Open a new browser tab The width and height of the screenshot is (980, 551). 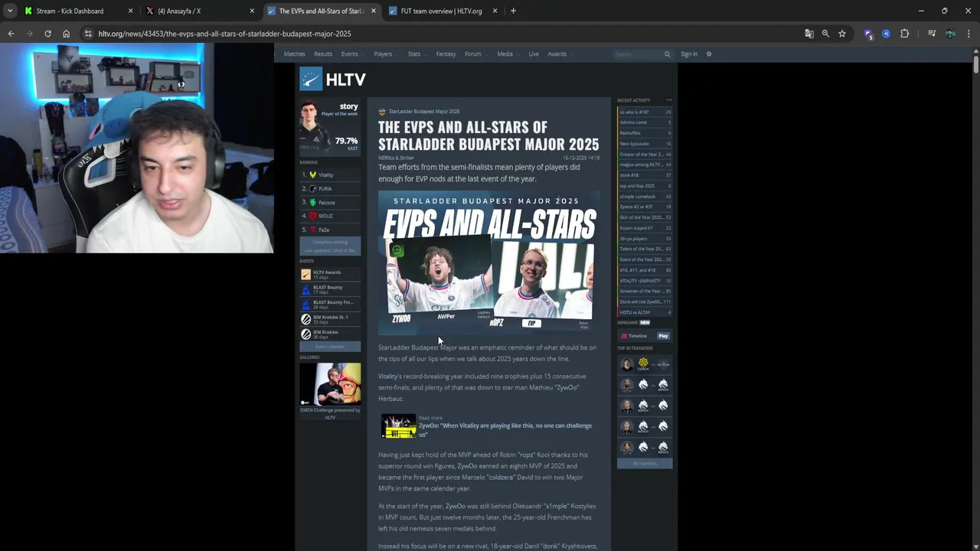coord(513,11)
